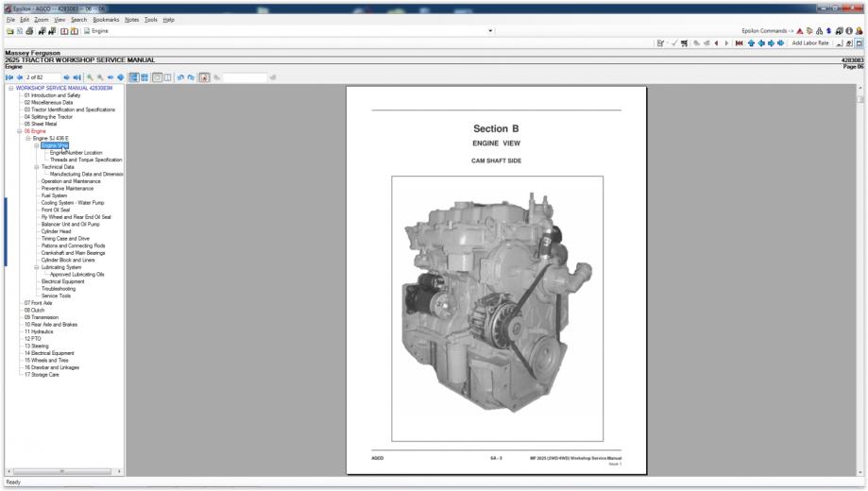The image size is (868, 491).
Task: Click the info circle icon at top right
Action: click(x=851, y=30)
